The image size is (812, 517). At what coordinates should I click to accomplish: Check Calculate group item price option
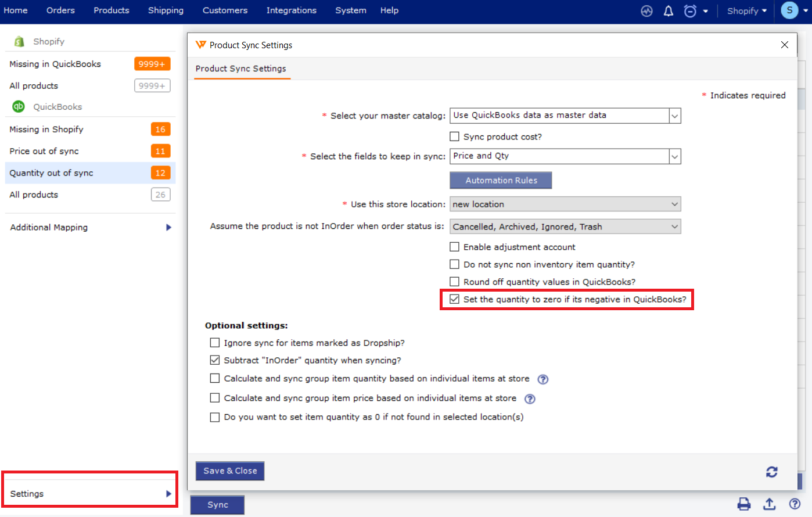(215, 398)
